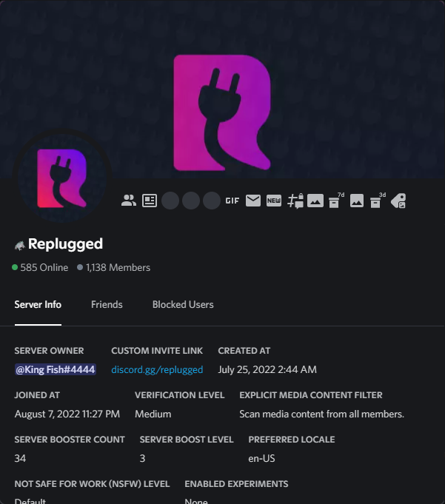The height and width of the screenshot is (504, 445).
Task: Click the second image feature icon
Action: tap(357, 201)
